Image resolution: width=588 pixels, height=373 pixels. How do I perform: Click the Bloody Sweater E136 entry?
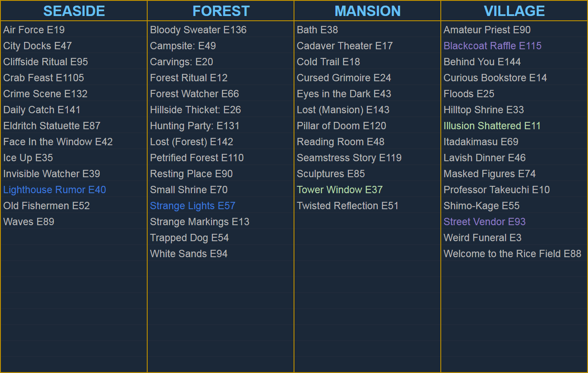tap(198, 30)
